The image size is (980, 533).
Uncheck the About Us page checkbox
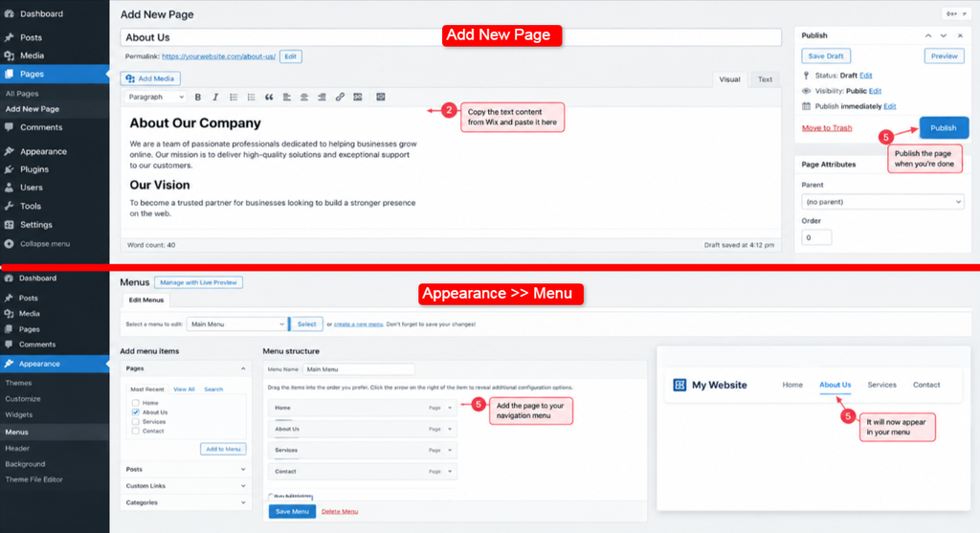coord(136,412)
